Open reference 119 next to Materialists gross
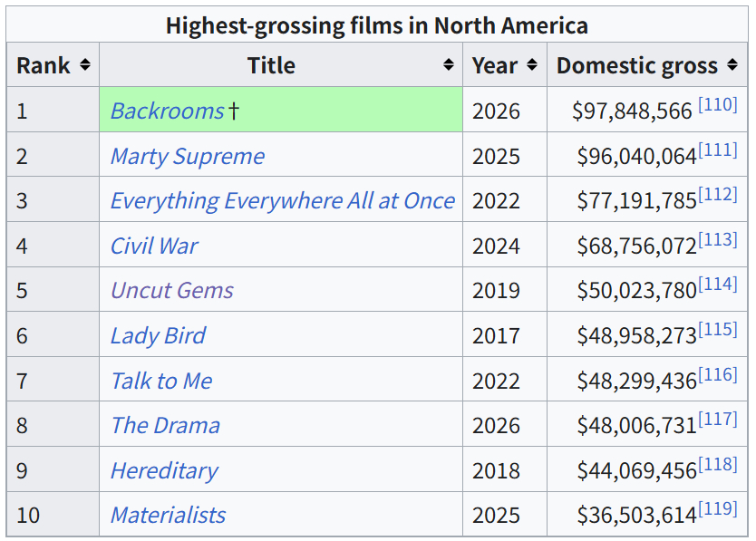756x541 pixels. (718, 508)
